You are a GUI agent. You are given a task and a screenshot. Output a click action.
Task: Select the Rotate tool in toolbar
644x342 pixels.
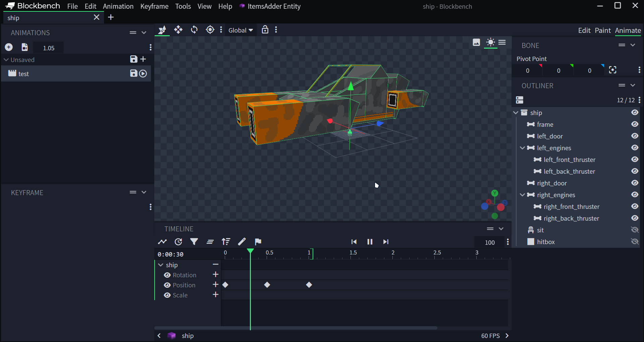(x=194, y=30)
